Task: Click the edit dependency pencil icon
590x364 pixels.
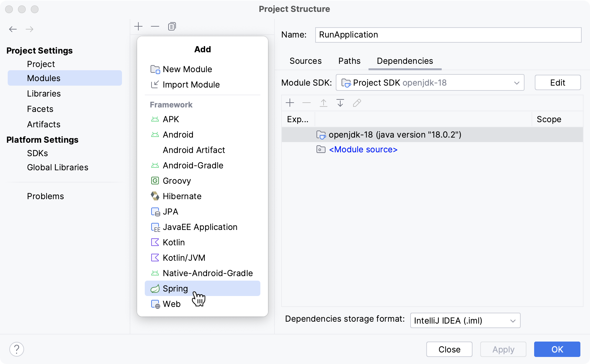Action: coord(357,103)
